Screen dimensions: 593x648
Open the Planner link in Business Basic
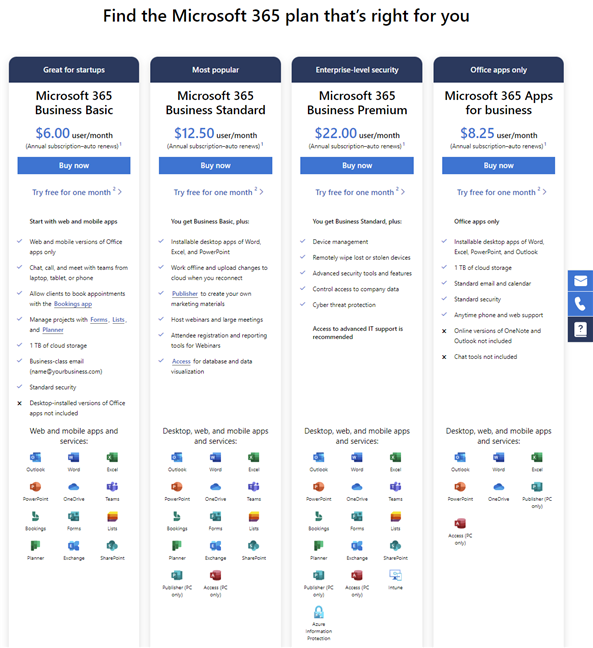[53, 330]
